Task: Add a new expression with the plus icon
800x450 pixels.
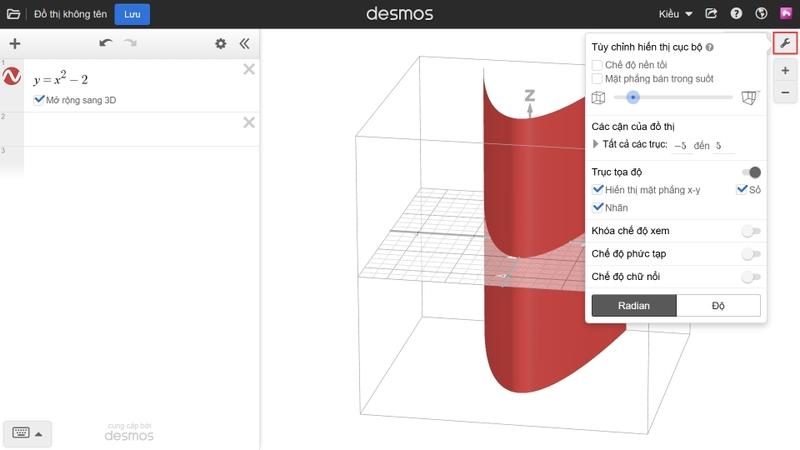Action: 15,43
